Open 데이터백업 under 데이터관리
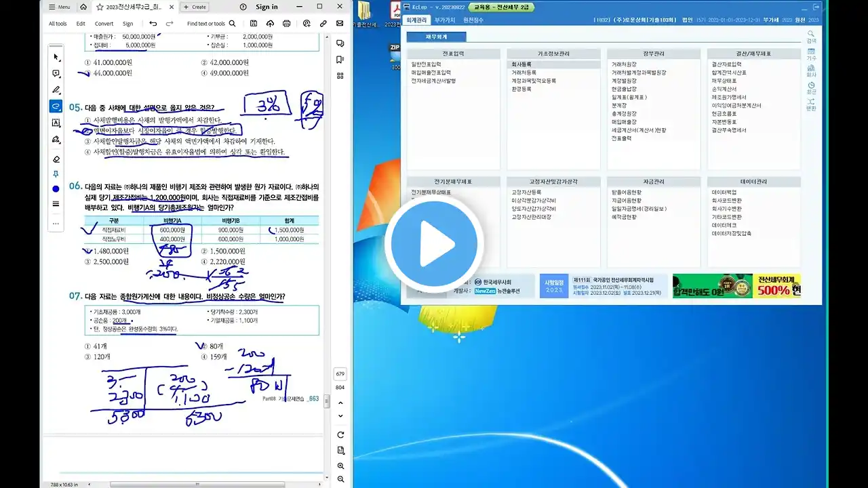Screen dimensions: 868x488 [724, 192]
